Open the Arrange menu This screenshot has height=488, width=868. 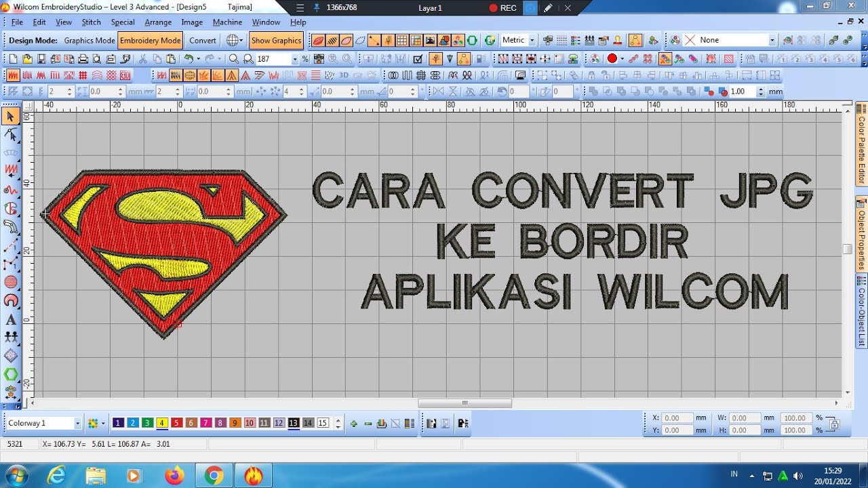(158, 22)
